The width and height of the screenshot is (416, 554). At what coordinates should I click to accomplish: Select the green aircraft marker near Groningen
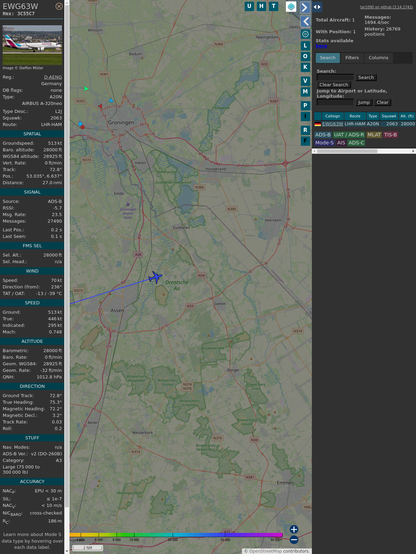click(x=86, y=89)
